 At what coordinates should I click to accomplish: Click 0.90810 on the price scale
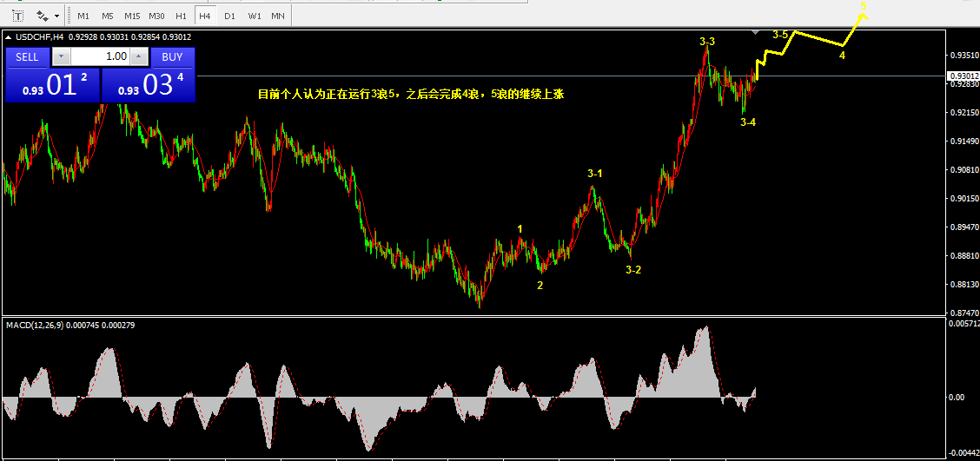click(963, 170)
